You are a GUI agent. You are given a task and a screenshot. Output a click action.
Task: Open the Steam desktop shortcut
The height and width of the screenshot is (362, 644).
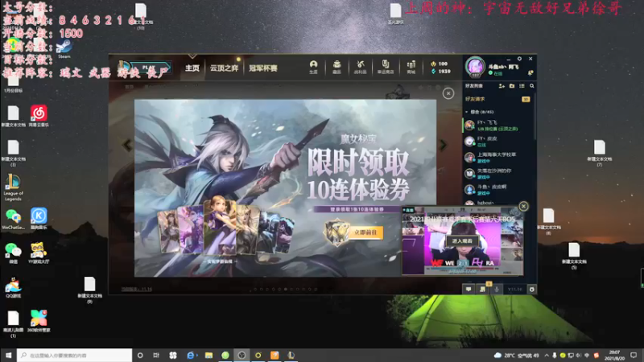point(64,48)
